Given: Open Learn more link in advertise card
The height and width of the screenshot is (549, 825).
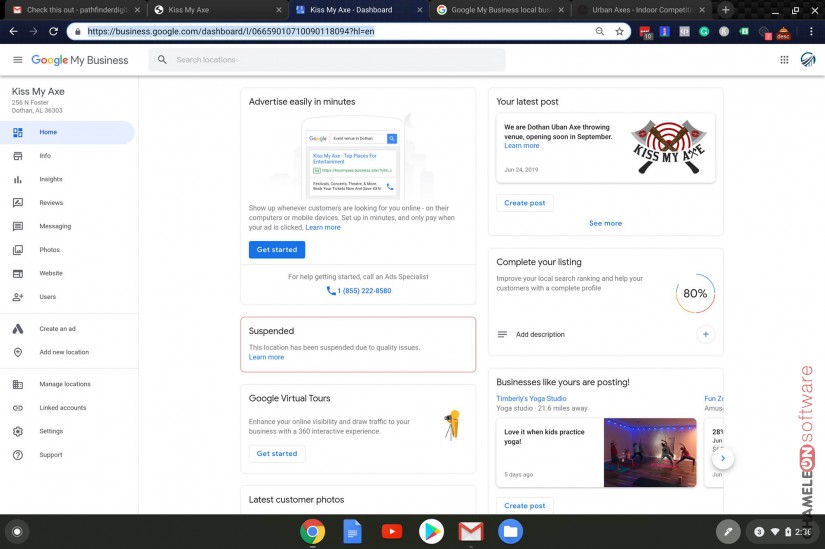Looking at the screenshot, I should [323, 227].
